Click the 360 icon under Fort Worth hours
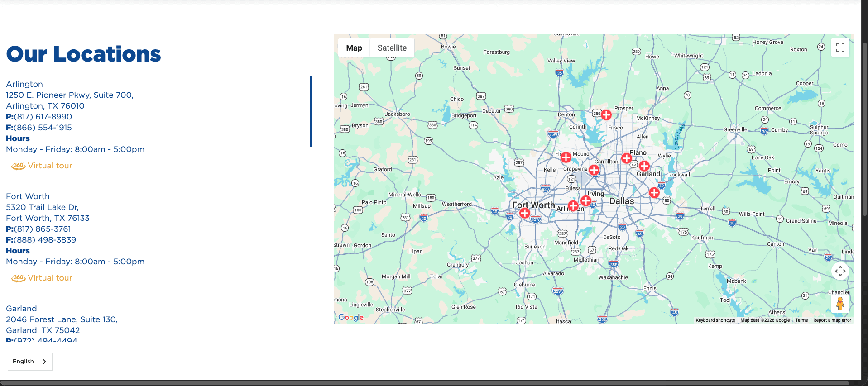Screen dimensions: 868x386 click(18, 278)
